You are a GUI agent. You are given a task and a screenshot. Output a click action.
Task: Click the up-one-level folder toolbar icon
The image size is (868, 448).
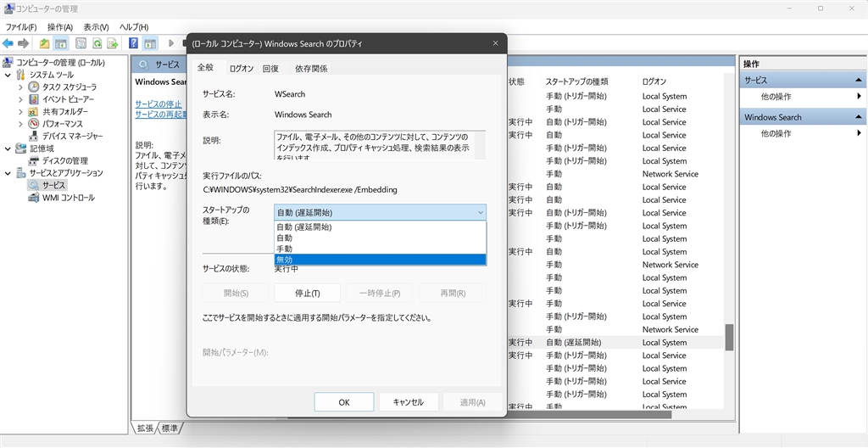coord(45,43)
